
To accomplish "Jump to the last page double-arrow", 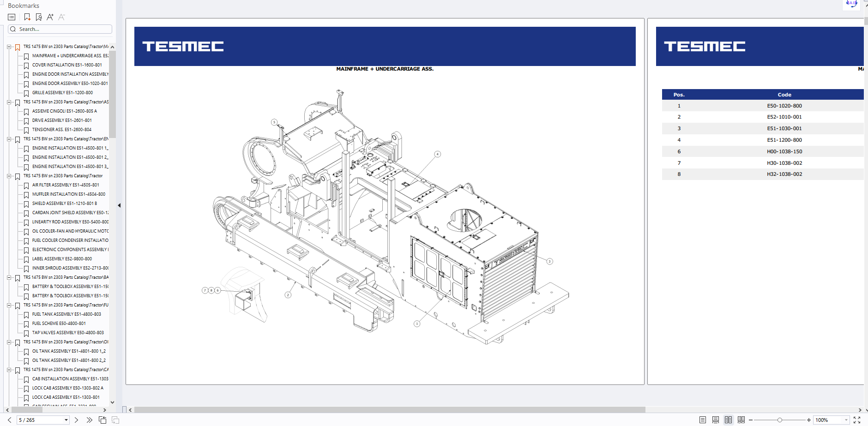I will [89, 420].
